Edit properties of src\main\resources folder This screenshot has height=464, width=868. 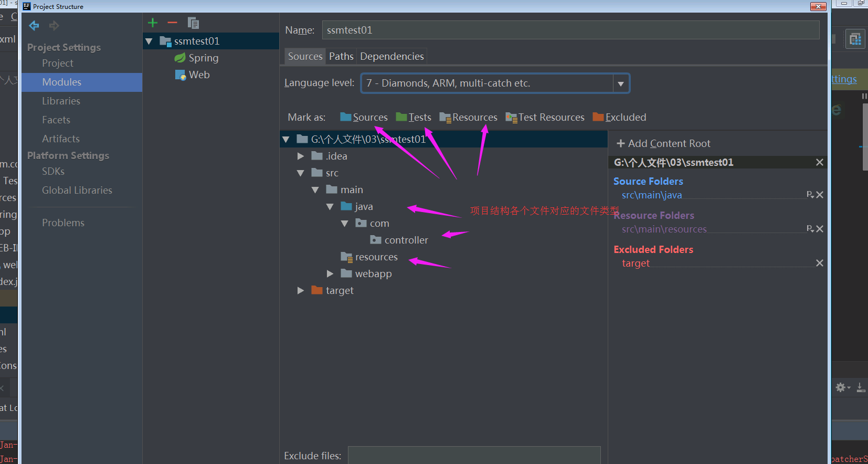click(x=810, y=229)
